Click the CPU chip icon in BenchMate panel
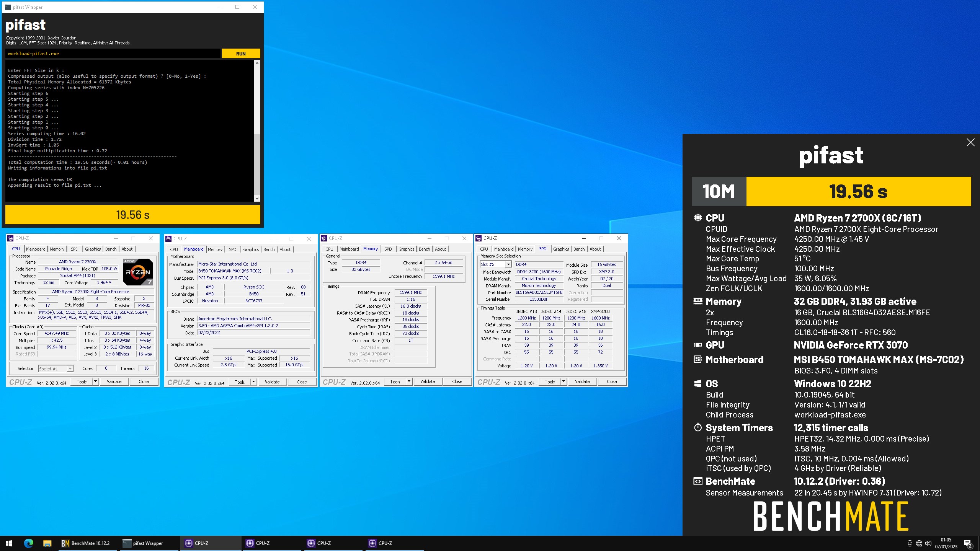 pos(697,218)
